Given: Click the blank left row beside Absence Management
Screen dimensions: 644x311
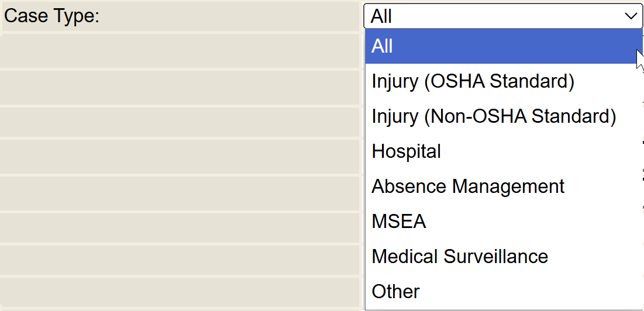Looking at the screenshot, I should point(180,192).
